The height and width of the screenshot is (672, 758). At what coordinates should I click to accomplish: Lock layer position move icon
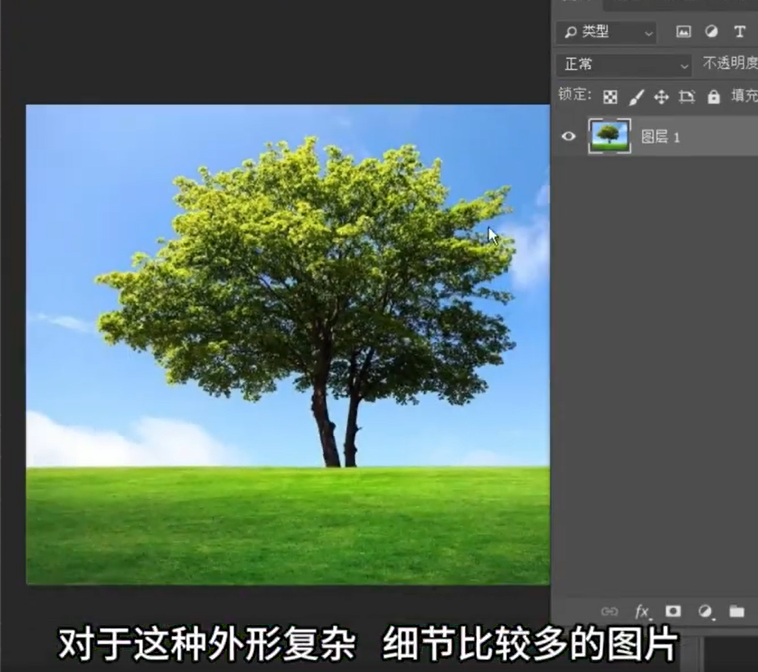click(x=661, y=97)
